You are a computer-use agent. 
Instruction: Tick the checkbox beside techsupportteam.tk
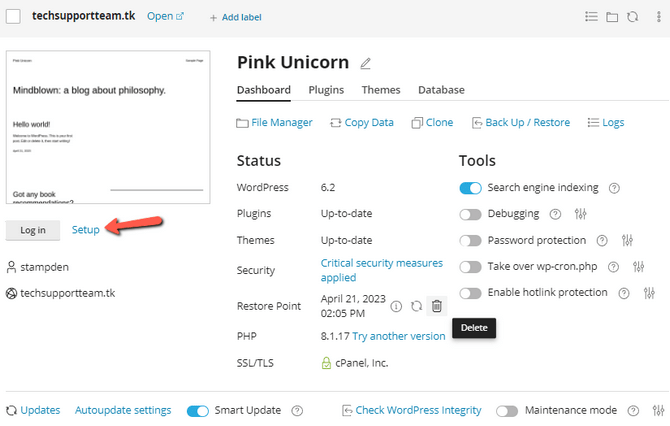13,16
